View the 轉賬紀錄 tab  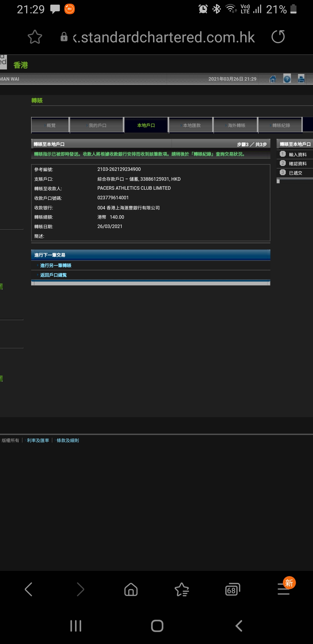281,125
